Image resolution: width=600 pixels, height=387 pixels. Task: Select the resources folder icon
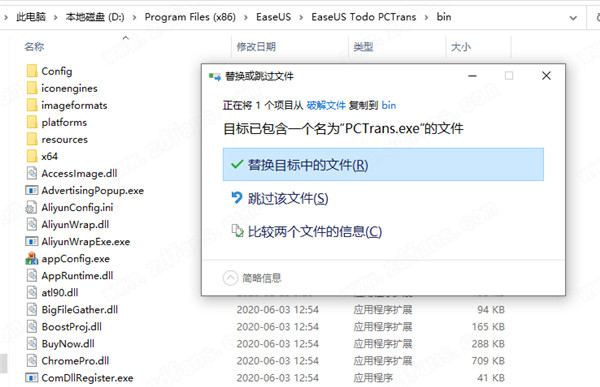(32, 139)
